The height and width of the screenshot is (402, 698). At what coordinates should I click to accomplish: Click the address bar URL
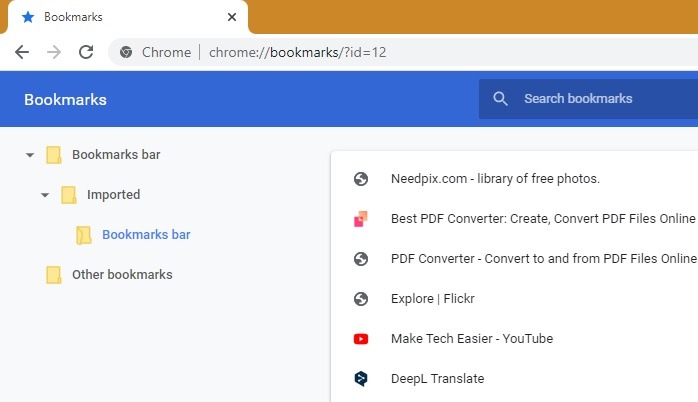pos(297,52)
